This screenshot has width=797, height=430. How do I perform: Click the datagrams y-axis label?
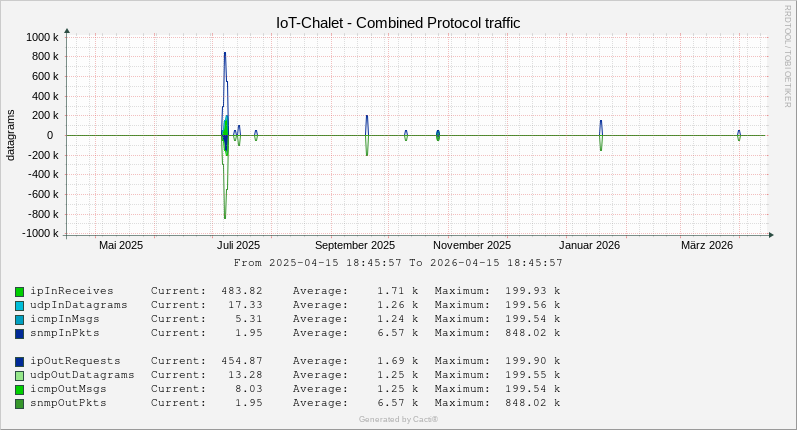pyautogui.click(x=11, y=136)
